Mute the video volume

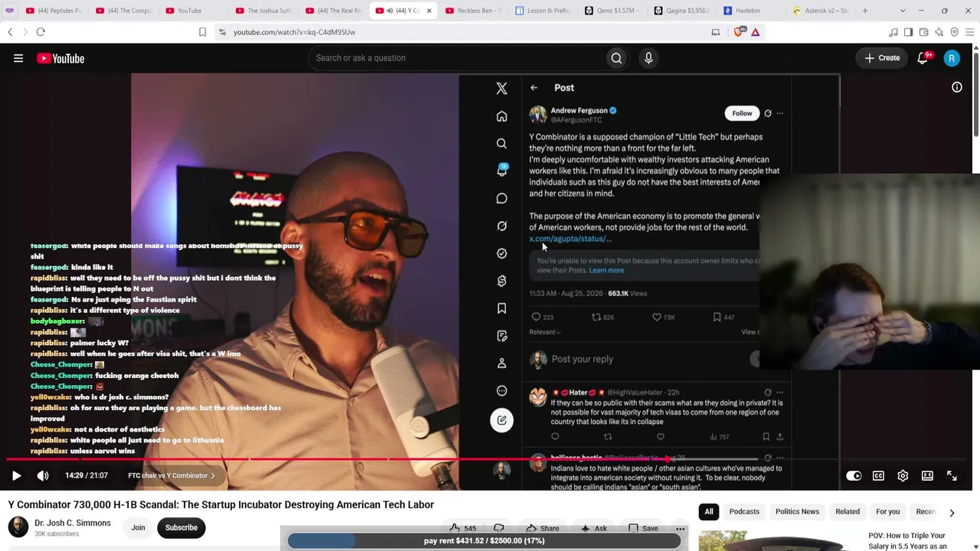(x=43, y=475)
